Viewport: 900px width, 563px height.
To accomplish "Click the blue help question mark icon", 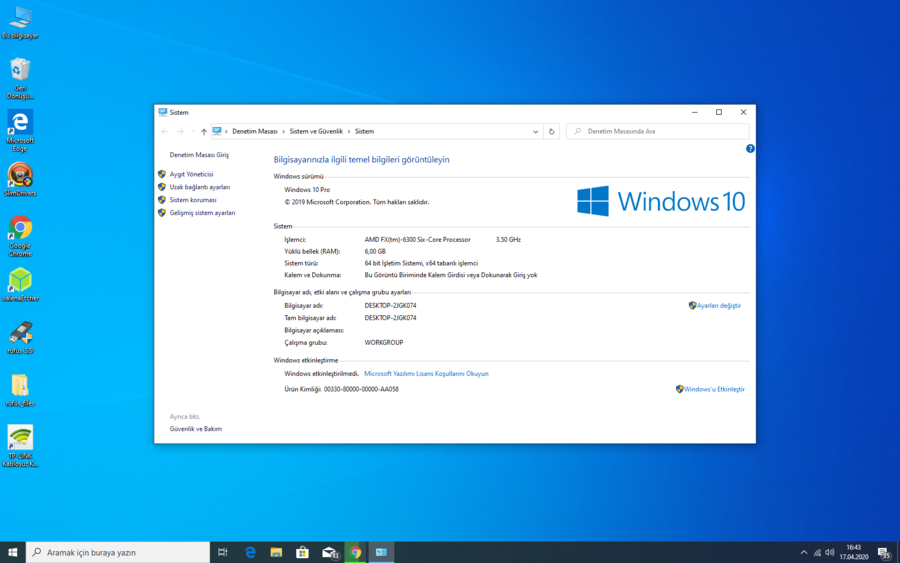I will coord(750,149).
